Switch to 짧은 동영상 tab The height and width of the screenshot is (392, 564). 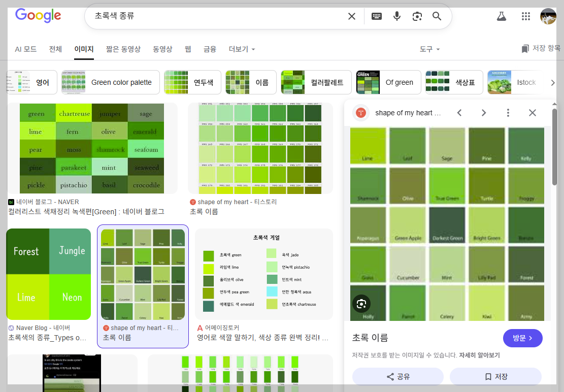123,49
